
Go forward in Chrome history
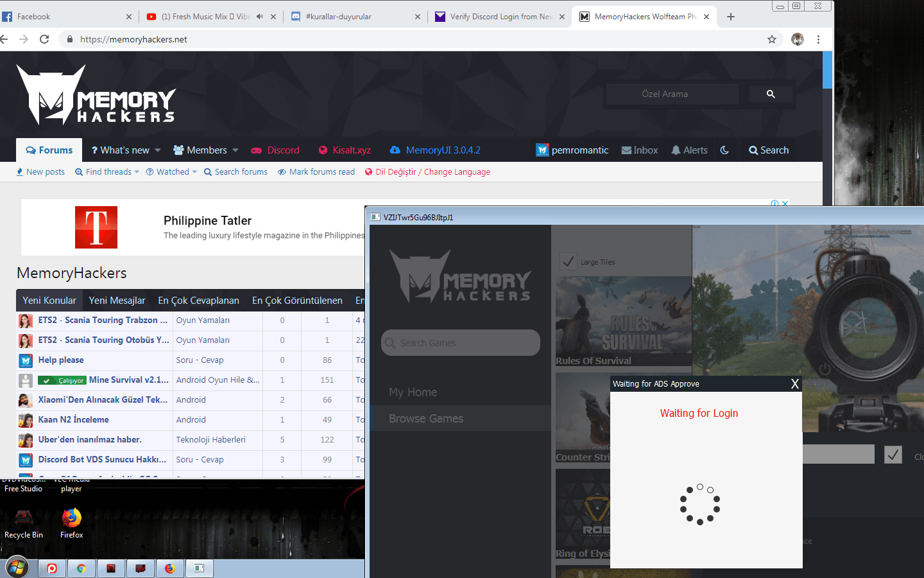(x=24, y=39)
